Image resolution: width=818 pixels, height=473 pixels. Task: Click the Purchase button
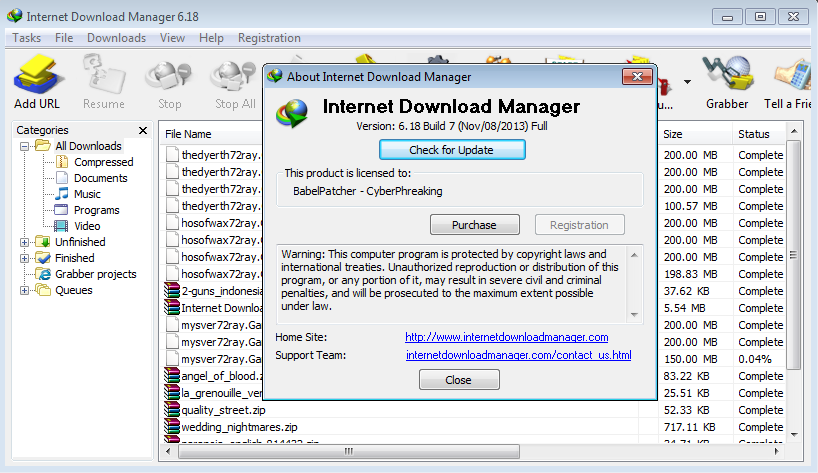point(474,225)
